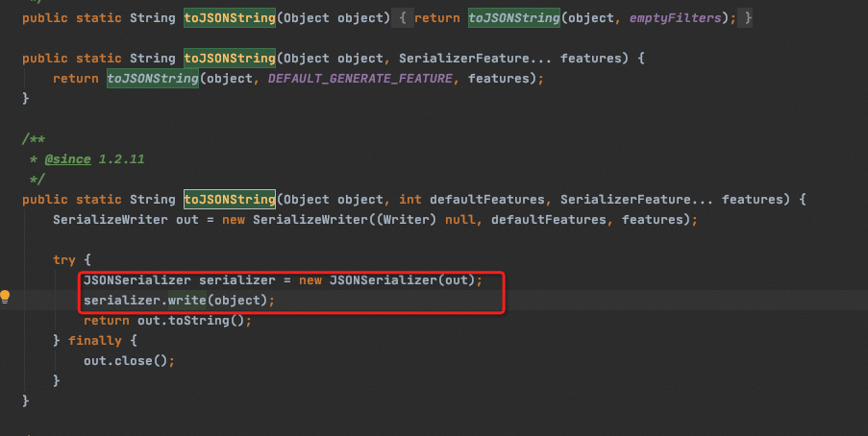Image resolution: width=868 pixels, height=436 pixels.
Task: Click the JSONSerializer constructor after new
Action: (384, 280)
